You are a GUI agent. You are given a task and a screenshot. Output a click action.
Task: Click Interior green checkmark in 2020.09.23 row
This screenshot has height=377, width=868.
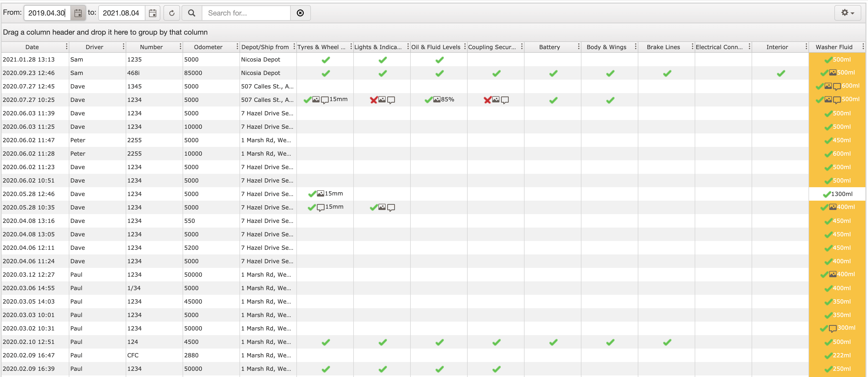[781, 73]
